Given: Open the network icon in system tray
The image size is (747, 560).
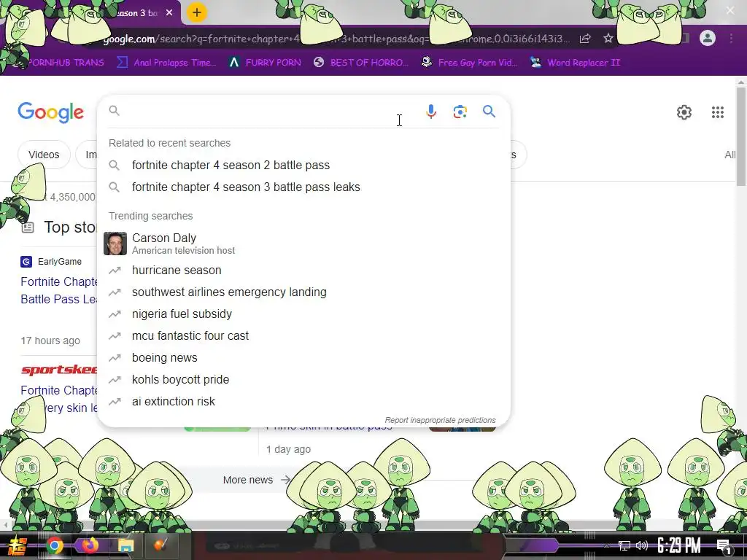Looking at the screenshot, I should [x=624, y=545].
